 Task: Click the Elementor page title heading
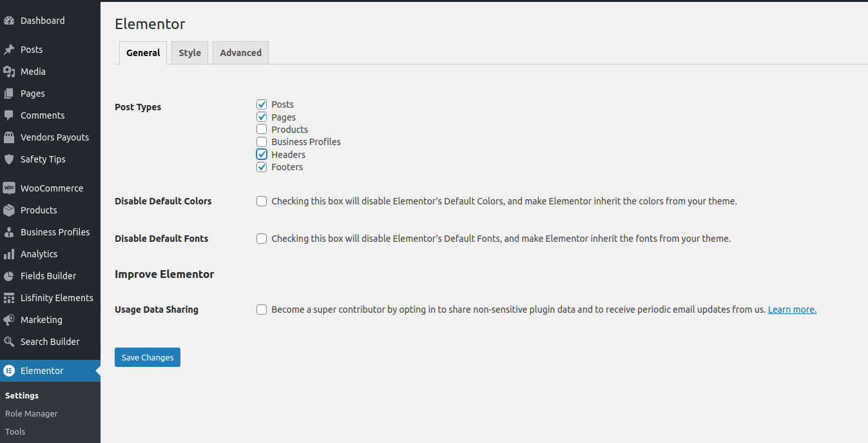coord(150,24)
